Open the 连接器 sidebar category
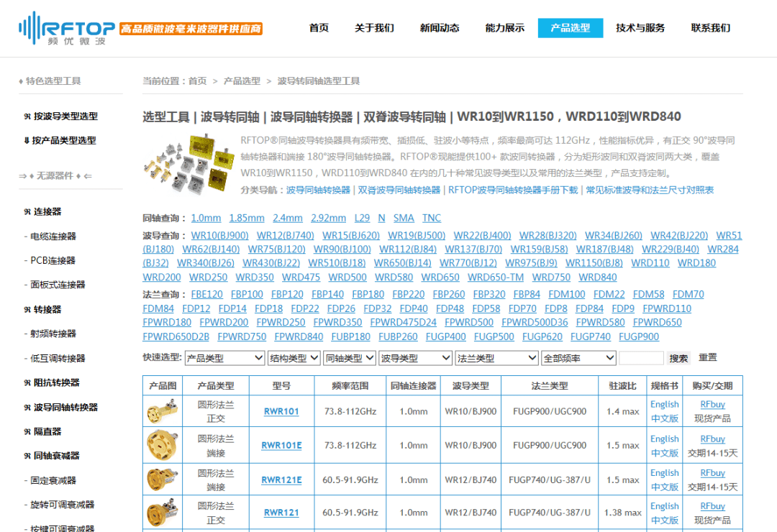Image resolution: width=777 pixels, height=532 pixels. (x=43, y=212)
